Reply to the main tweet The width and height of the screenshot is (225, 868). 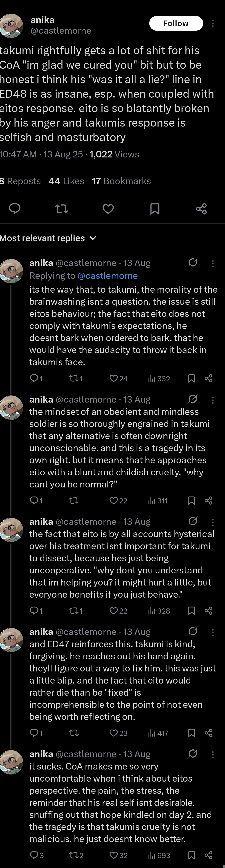[x=14, y=209]
